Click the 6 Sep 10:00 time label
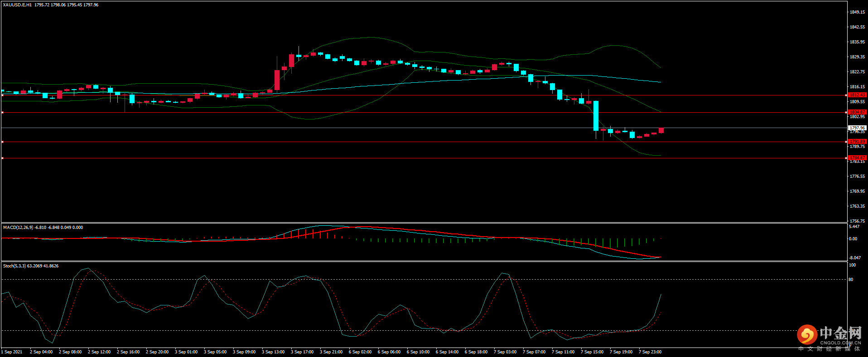 (418, 352)
